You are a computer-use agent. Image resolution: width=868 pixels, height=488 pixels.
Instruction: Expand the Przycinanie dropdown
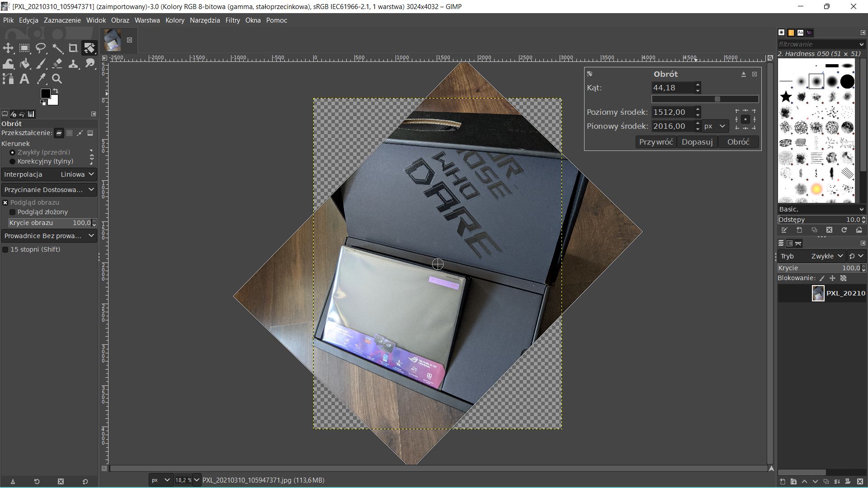(x=49, y=190)
